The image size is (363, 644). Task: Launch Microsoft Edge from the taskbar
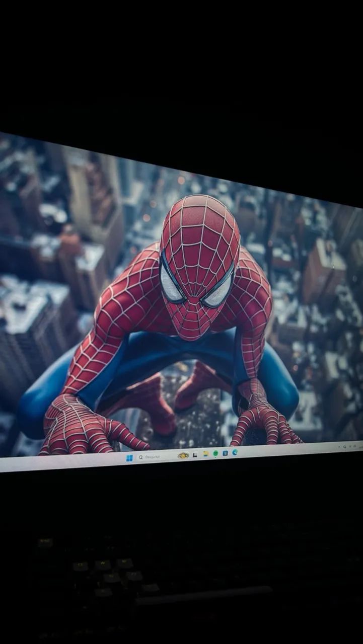click(235, 452)
